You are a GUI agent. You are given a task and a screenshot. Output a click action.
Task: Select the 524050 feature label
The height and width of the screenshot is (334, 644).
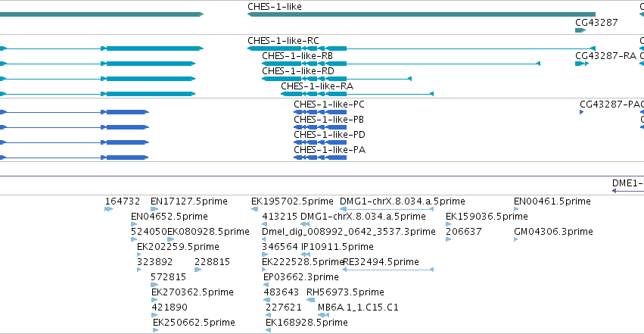click(x=148, y=232)
